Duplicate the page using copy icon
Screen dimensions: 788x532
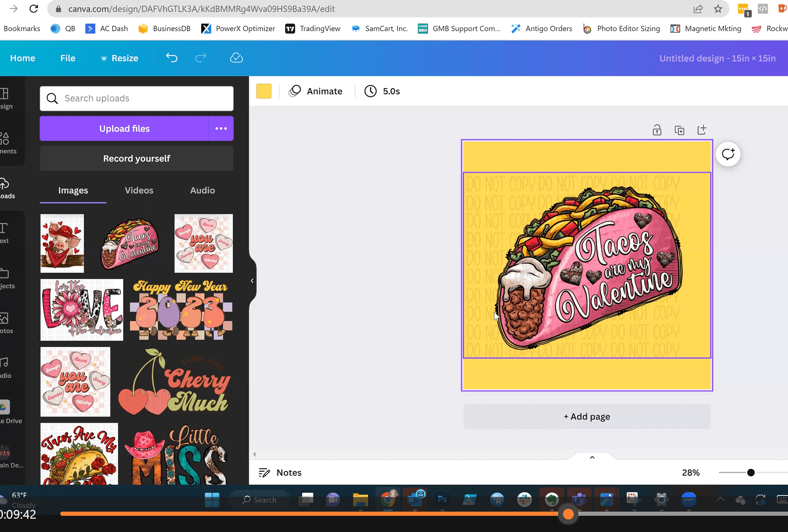click(679, 130)
